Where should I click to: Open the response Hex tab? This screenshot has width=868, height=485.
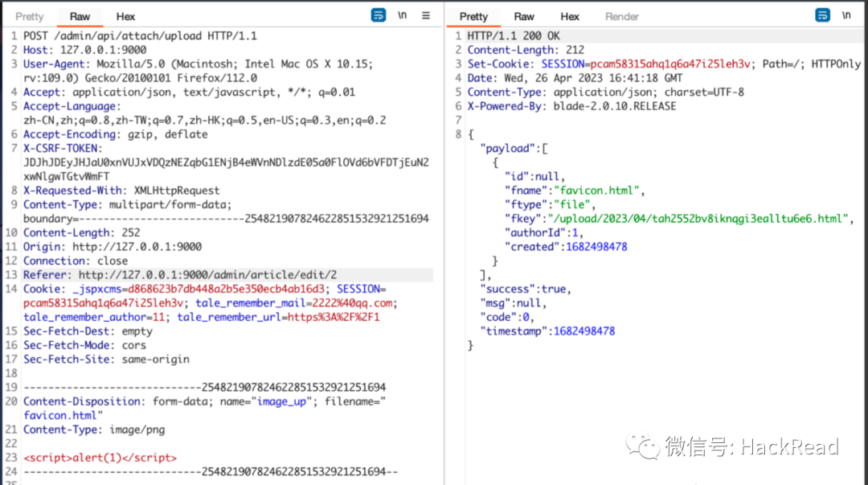(570, 17)
